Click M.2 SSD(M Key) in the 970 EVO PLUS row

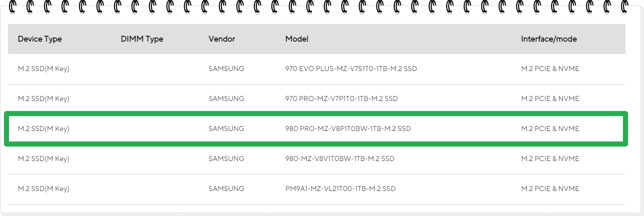pos(43,69)
